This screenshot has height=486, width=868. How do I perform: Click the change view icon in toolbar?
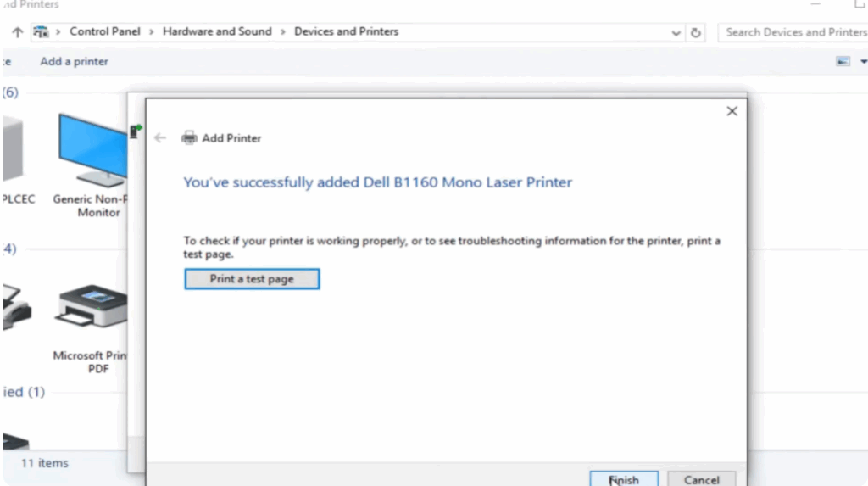[x=843, y=62]
